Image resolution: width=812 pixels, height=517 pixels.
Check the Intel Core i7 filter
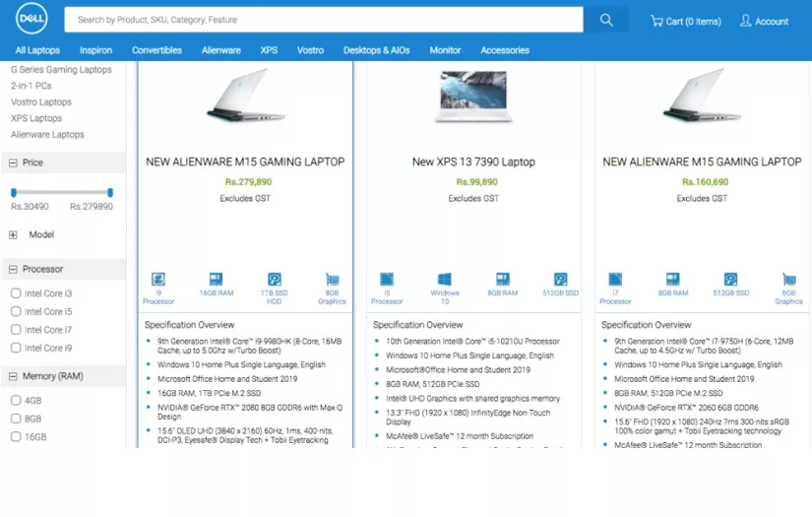point(16,330)
